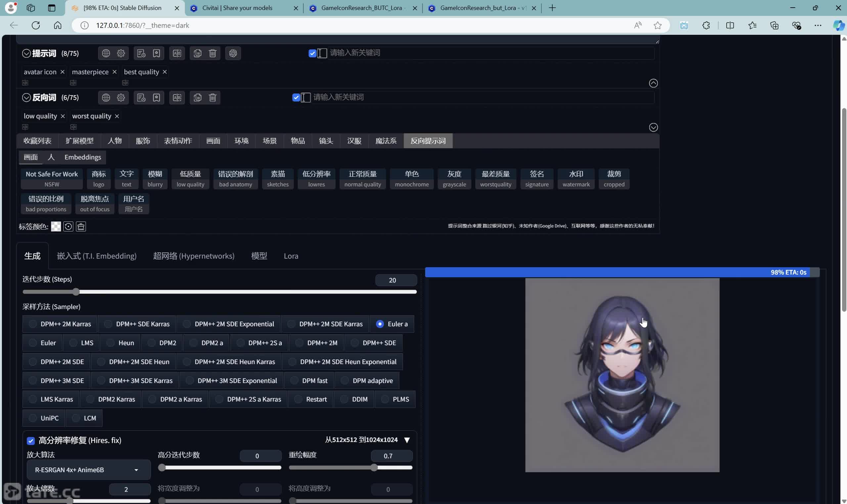Click the clear prompts trash icon
Image resolution: width=847 pixels, height=504 pixels.
pos(212,53)
